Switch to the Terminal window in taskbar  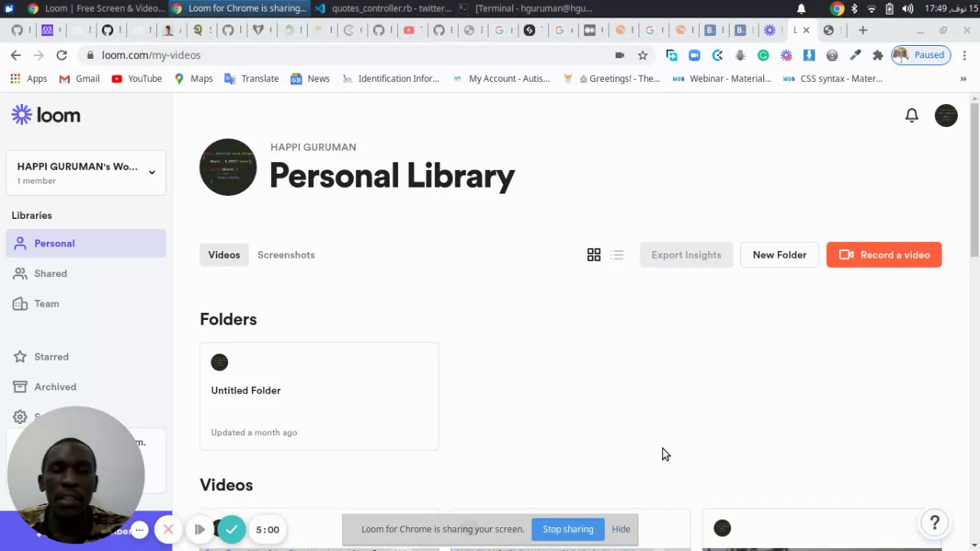(526, 8)
